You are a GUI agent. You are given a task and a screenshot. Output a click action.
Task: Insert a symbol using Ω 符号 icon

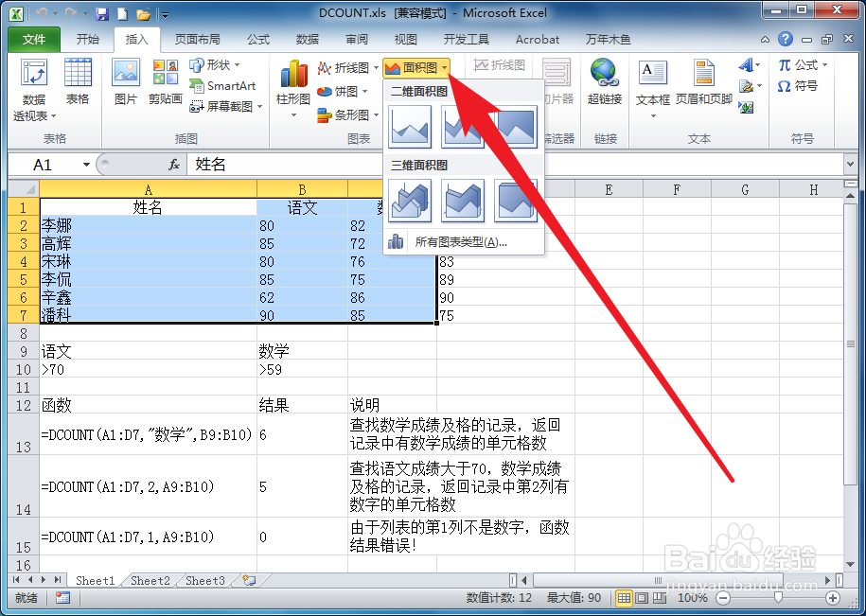(806, 88)
